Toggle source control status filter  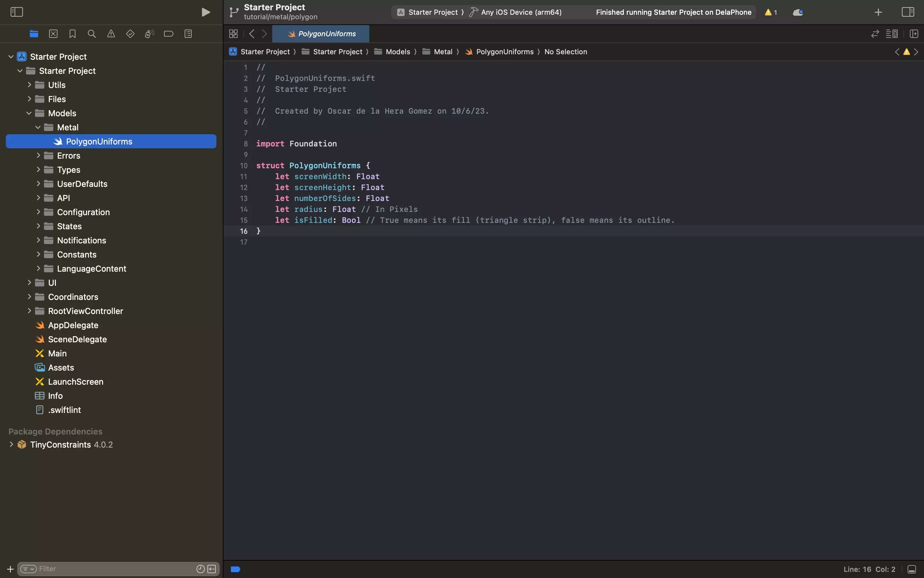[x=211, y=569]
